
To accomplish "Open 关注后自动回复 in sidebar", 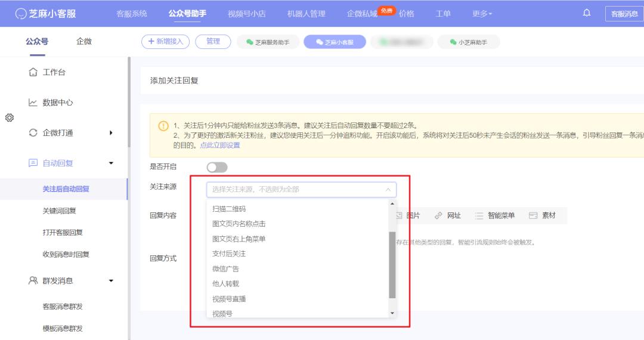I will point(66,189).
